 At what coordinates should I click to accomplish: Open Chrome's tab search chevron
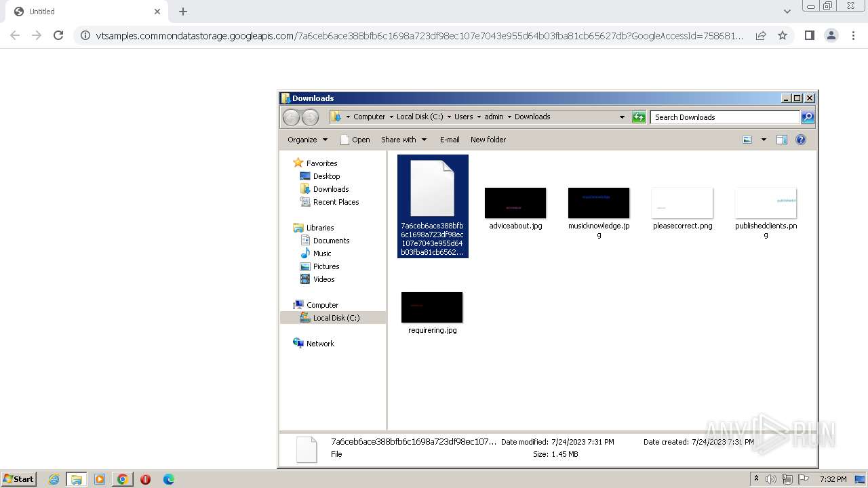[x=787, y=12]
